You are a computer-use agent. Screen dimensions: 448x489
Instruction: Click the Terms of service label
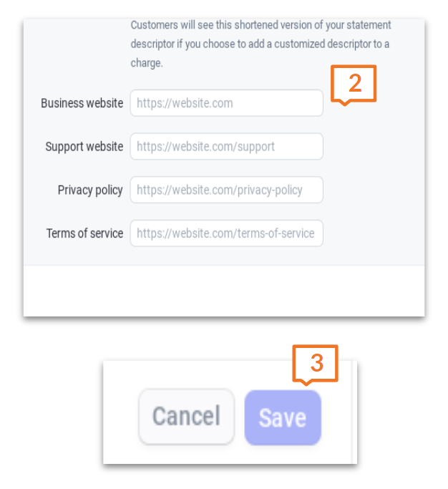coord(84,233)
